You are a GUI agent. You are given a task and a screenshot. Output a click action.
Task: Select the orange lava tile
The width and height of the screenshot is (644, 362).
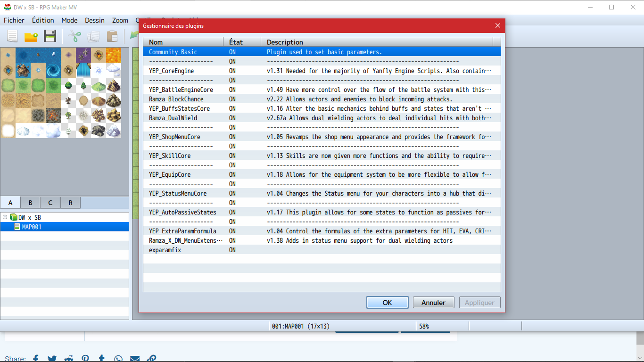click(114, 55)
